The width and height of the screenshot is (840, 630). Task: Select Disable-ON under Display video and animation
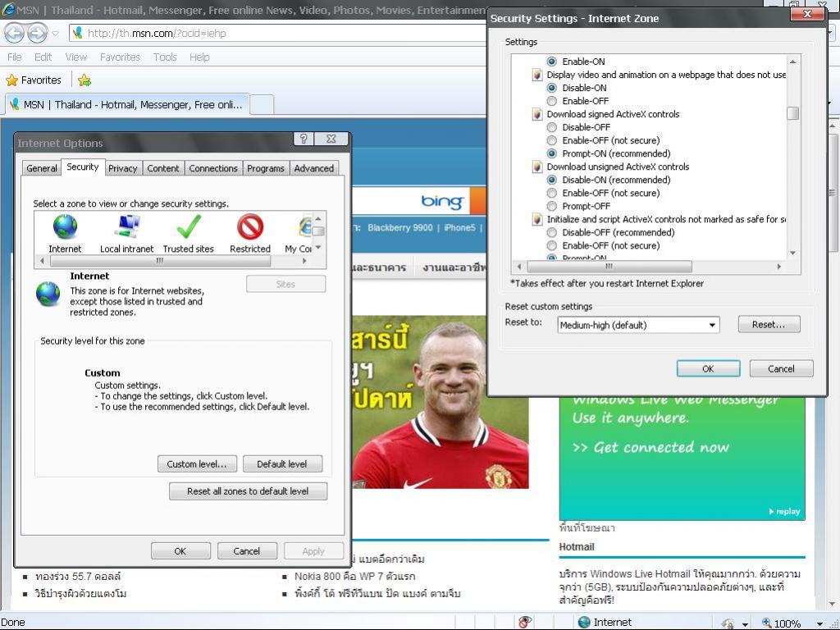552,88
